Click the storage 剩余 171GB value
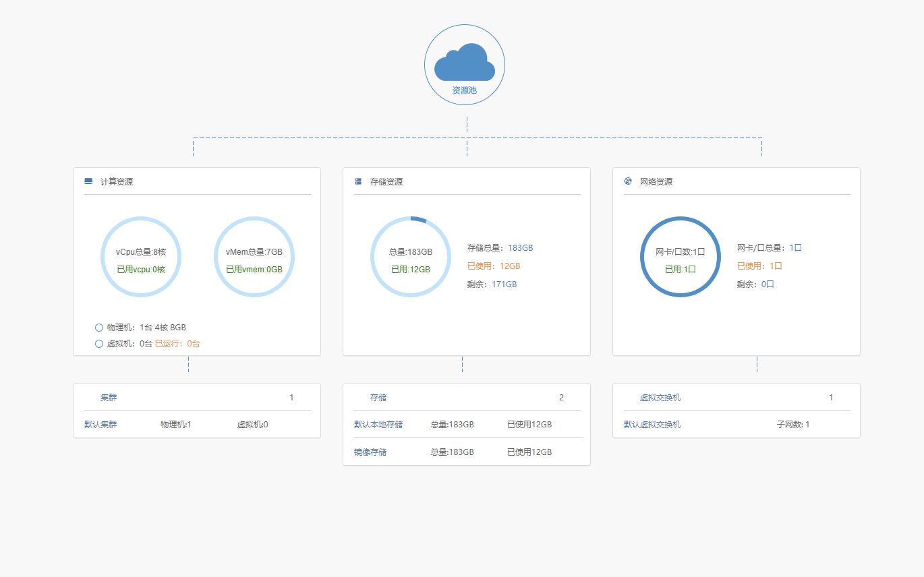Image resolution: width=924 pixels, height=577 pixels. pyautogui.click(x=504, y=284)
